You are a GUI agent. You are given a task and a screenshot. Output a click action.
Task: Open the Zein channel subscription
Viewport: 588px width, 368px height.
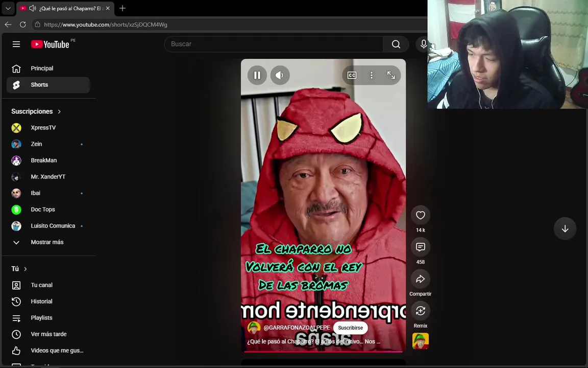48,144
